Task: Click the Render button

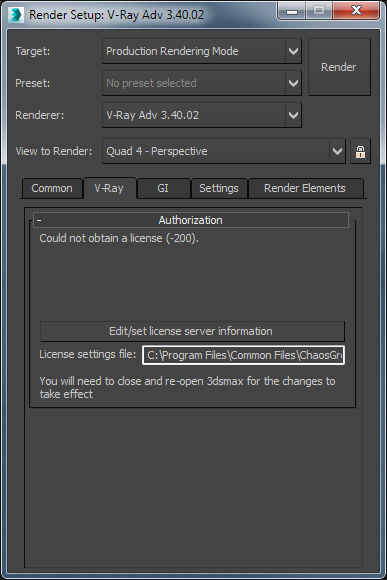Action: tap(339, 67)
